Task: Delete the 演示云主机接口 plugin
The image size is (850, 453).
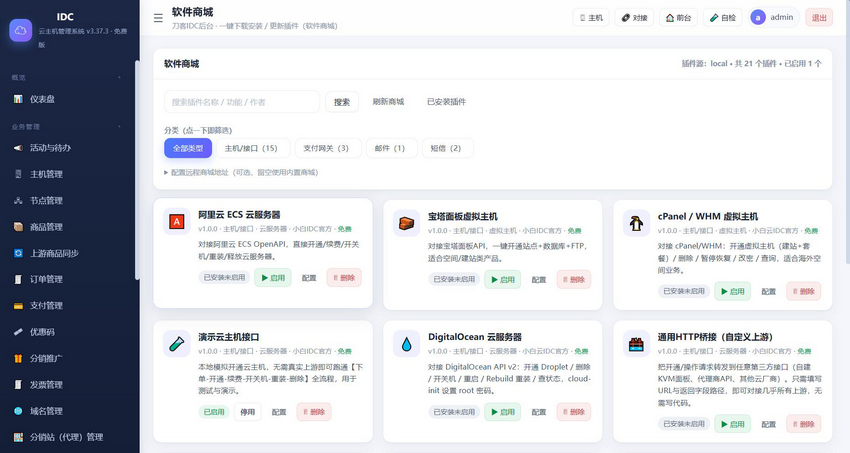Action: [314, 412]
